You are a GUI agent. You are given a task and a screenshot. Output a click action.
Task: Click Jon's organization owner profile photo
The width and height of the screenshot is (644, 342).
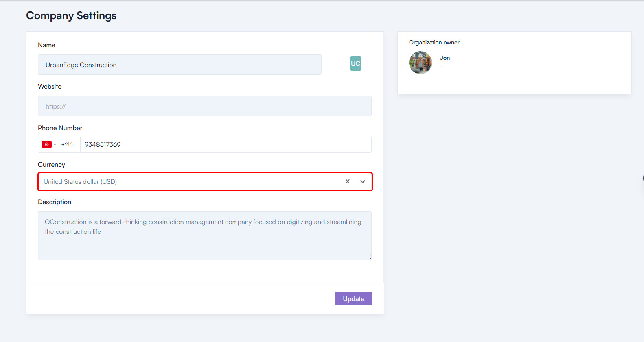[420, 63]
